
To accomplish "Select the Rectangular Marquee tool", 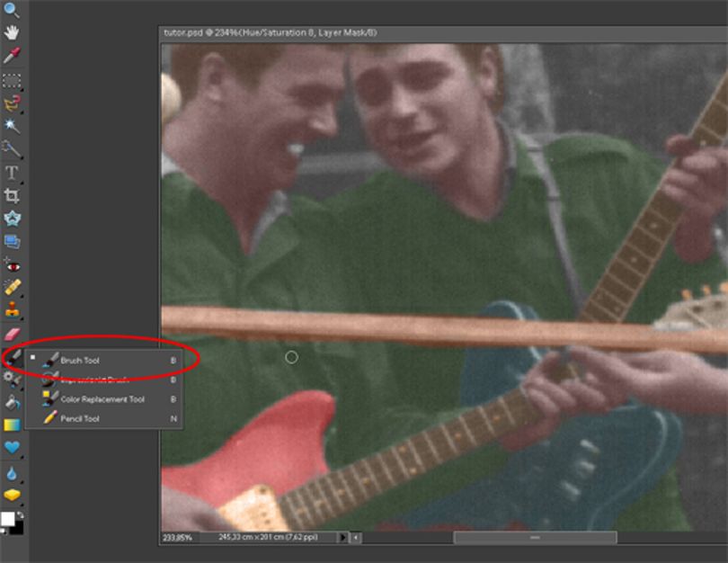I will 12,81.
